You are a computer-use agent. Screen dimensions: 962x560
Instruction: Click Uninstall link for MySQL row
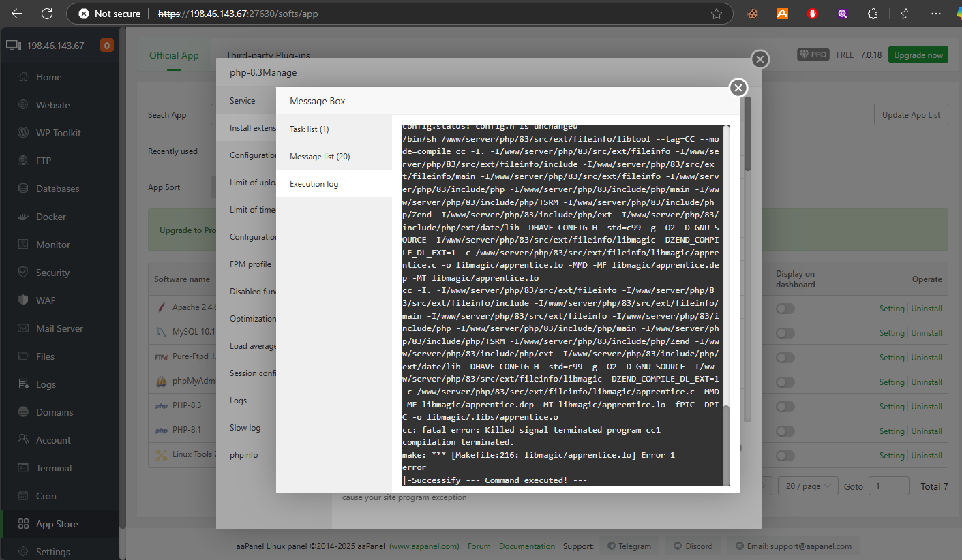tap(927, 333)
